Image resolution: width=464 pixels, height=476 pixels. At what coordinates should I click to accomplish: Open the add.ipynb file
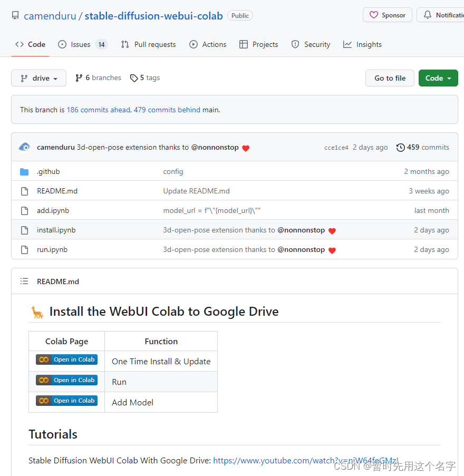click(53, 210)
